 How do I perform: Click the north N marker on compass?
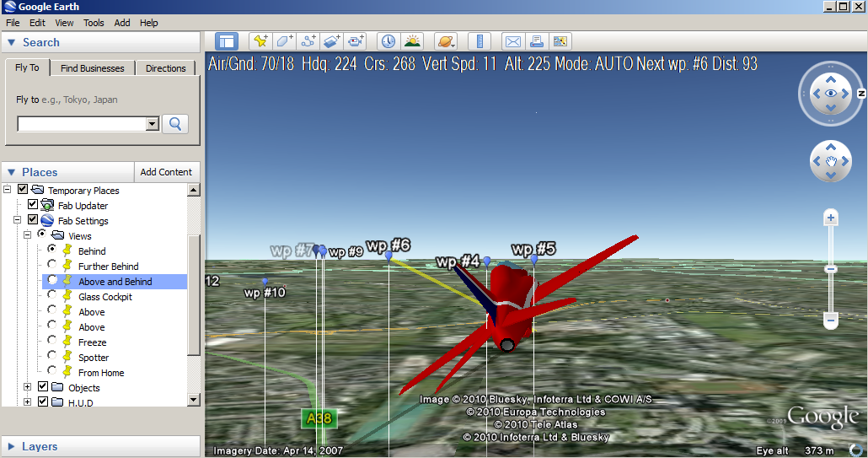861,94
